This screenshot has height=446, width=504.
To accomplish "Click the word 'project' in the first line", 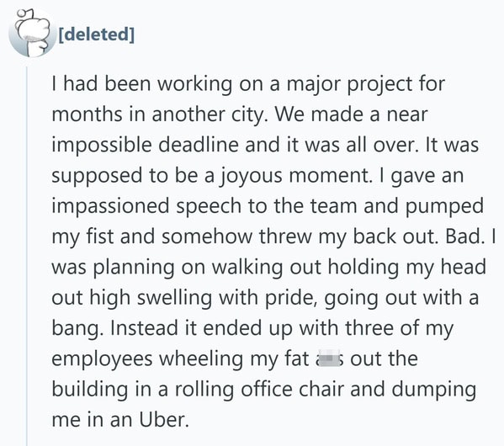I will [379, 84].
